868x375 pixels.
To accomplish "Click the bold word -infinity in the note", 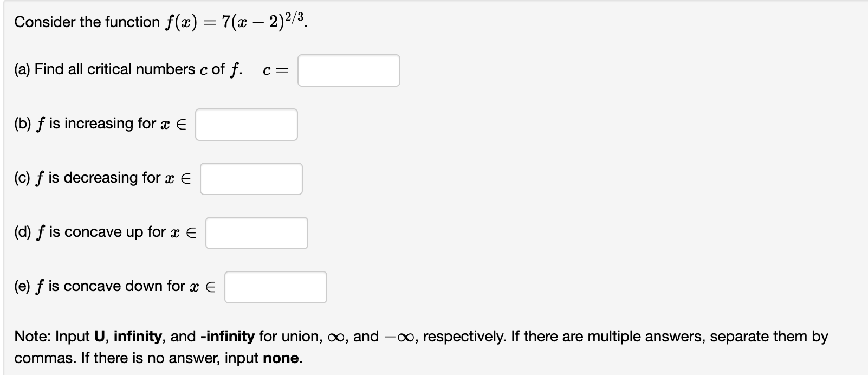I will click(x=226, y=336).
